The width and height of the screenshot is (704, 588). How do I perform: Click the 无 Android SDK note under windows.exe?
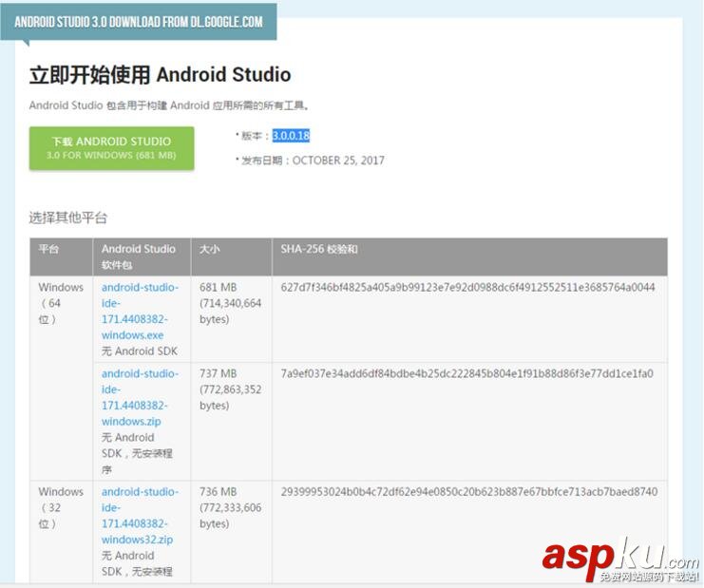point(140,351)
